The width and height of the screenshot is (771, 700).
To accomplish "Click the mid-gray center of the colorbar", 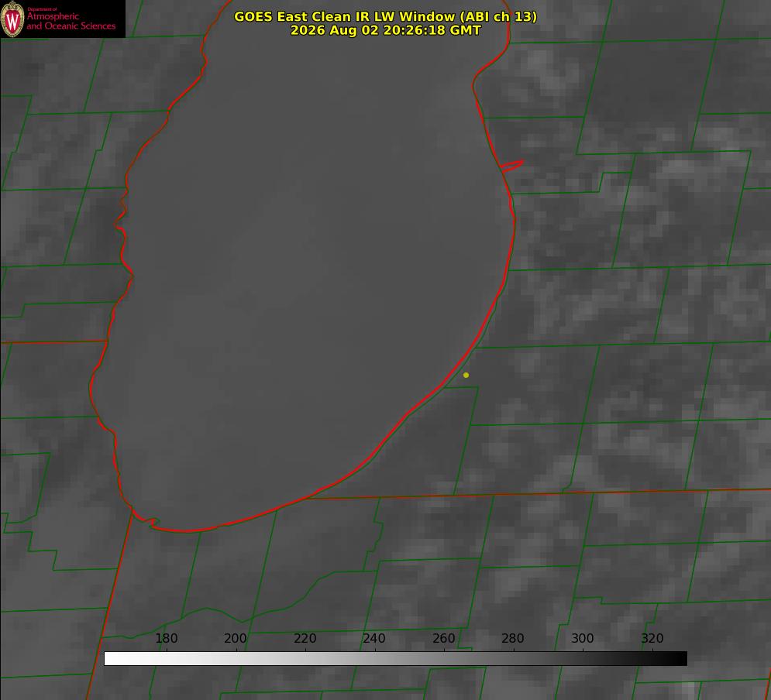I will (395, 659).
